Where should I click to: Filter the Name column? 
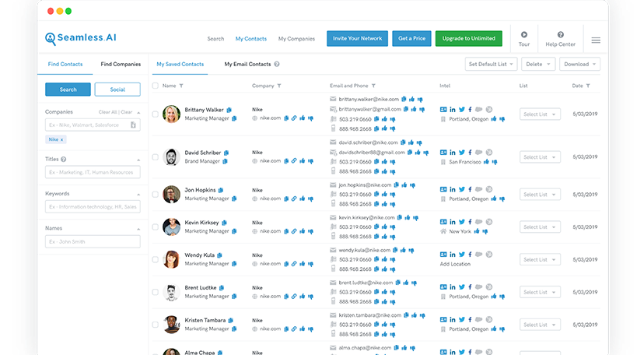[x=181, y=86]
